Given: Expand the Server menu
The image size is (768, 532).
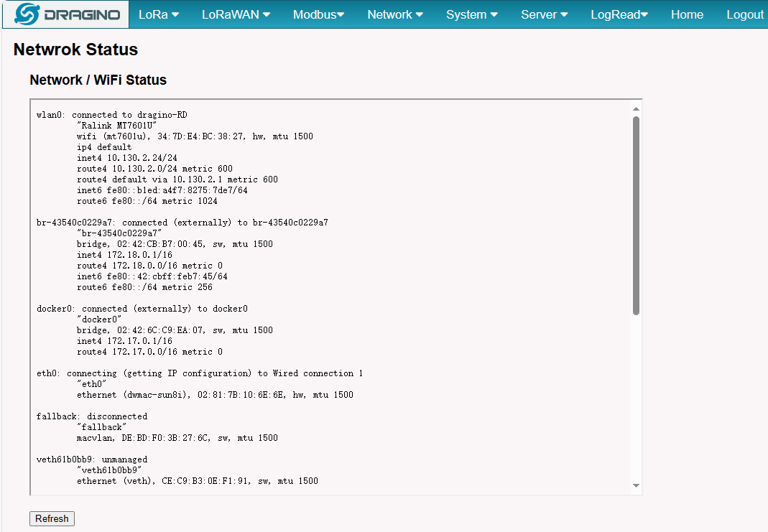Looking at the screenshot, I should point(544,14).
